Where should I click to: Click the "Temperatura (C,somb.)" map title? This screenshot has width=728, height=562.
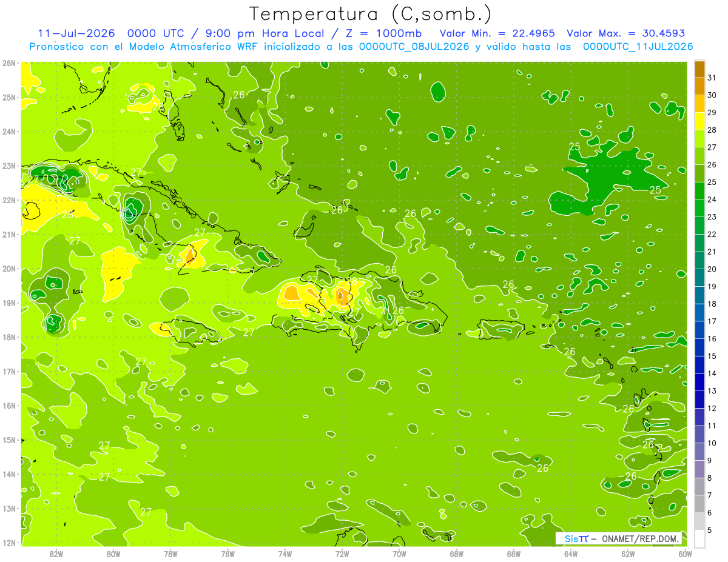pyautogui.click(x=370, y=14)
